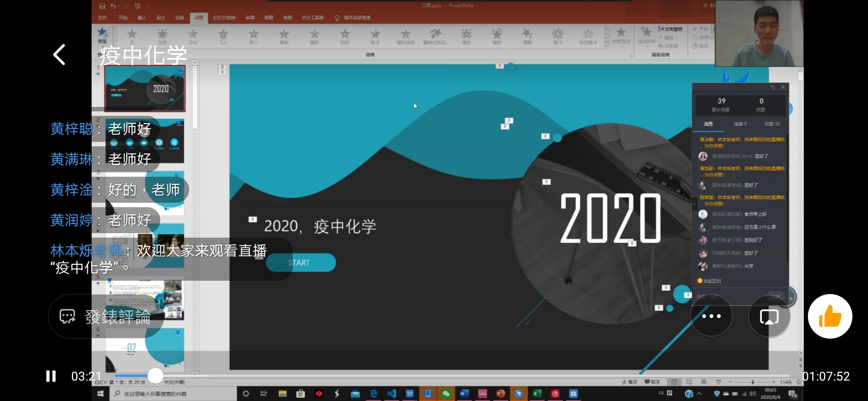Select the 浮入 float-in animation effect
The image size is (868, 401).
coord(254,36)
